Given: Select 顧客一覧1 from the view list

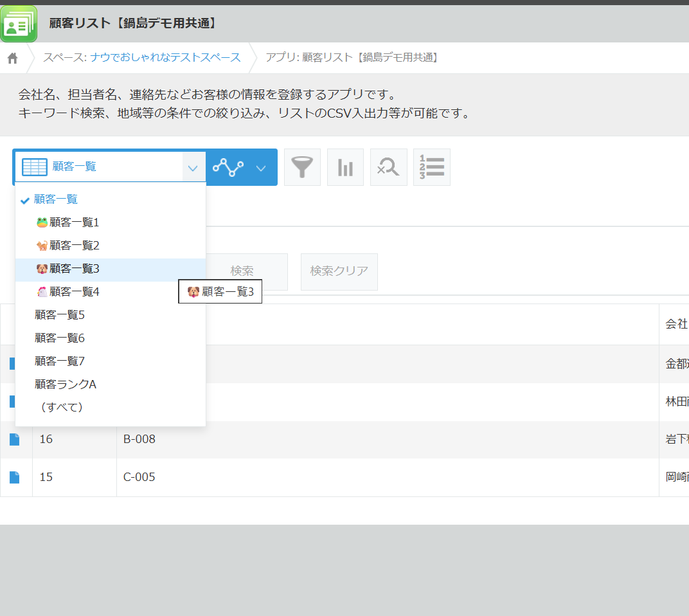Looking at the screenshot, I should (x=74, y=222).
